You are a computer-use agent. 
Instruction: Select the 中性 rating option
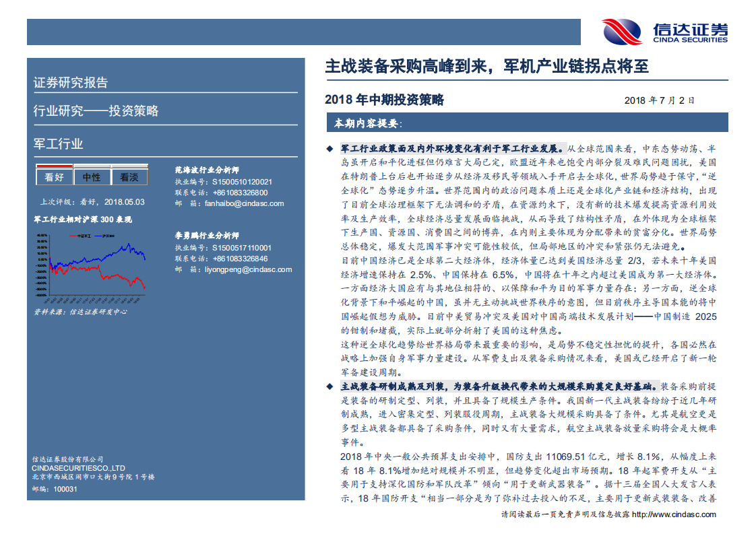91,176
